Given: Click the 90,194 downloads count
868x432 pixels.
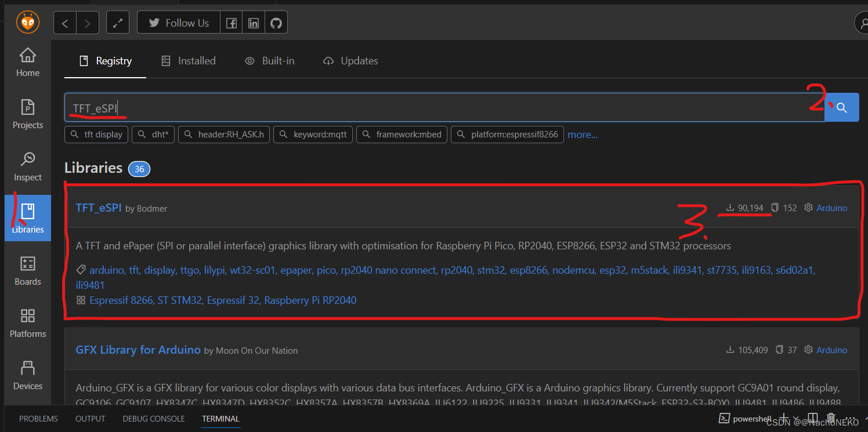Looking at the screenshot, I should pos(744,208).
